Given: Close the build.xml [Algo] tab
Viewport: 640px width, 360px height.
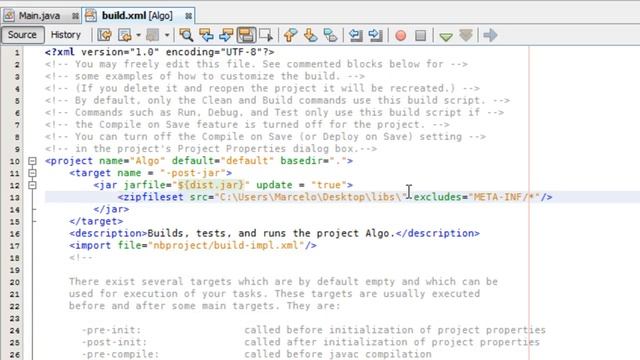Looking at the screenshot, I should pyautogui.click(x=188, y=16).
